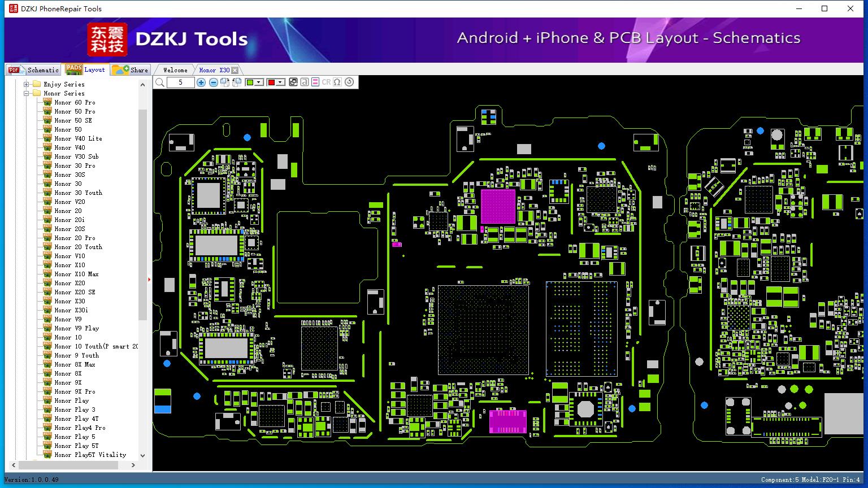The height and width of the screenshot is (488, 868).
Task: Click the tree horizontal scrollbar left arrow
Action: coord(14,465)
